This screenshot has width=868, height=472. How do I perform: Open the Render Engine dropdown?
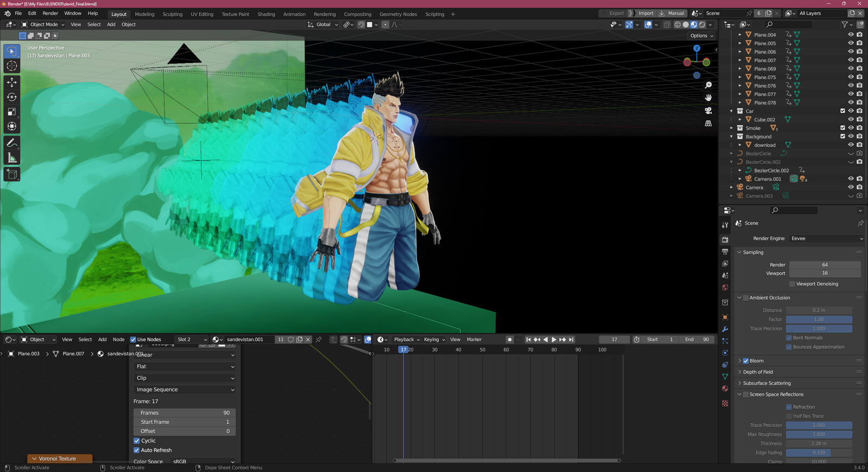(x=826, y=239)
